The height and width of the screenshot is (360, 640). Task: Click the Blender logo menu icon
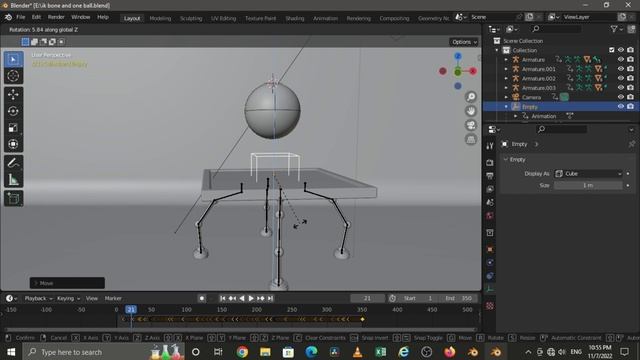pyautogui.click(x=8, y=18)
